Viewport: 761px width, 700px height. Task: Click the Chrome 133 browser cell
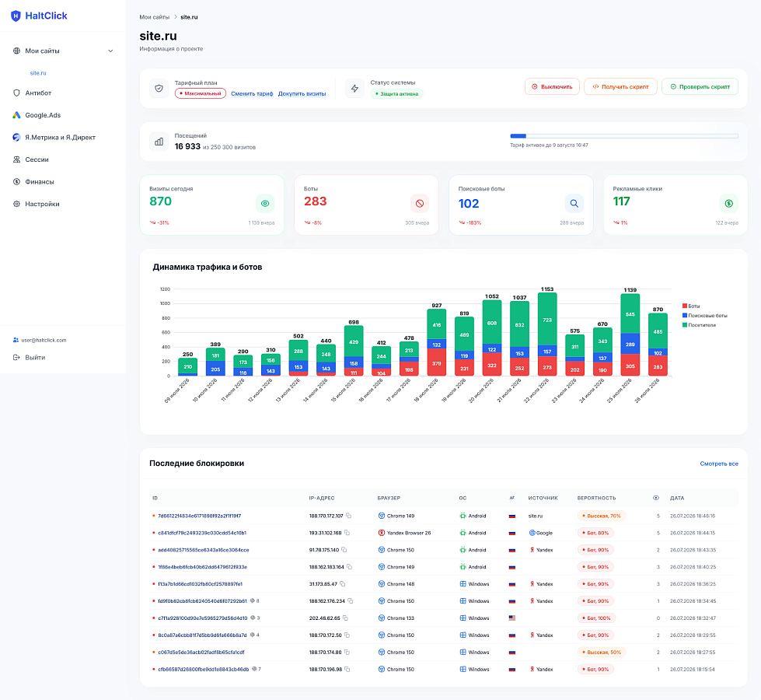(x=396, y=618)
